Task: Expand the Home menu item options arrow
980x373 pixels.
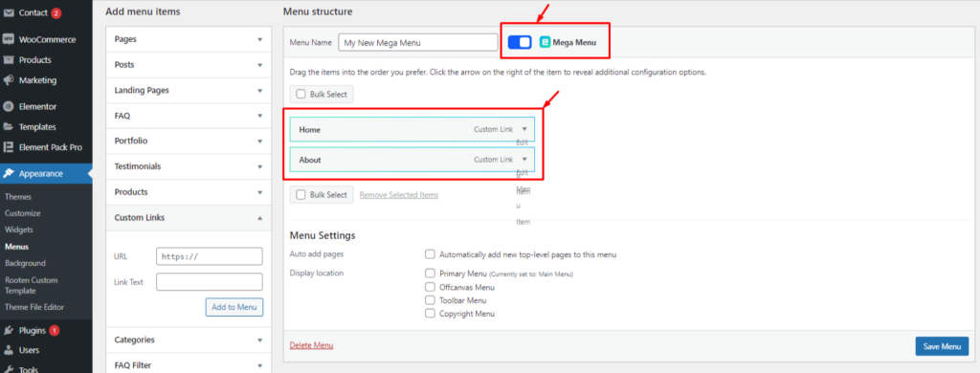Action: click(x=524, y=129)
